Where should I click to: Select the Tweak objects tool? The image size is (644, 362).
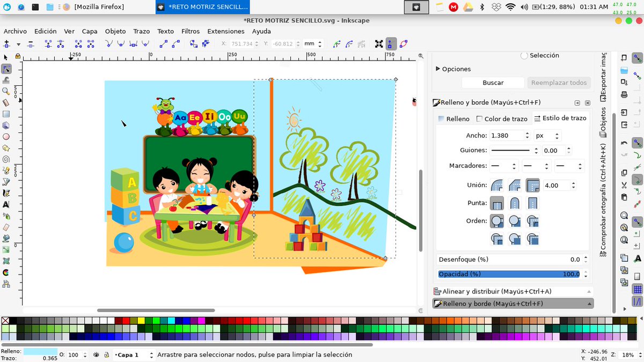pyautogui.click(x=6, y=80)
